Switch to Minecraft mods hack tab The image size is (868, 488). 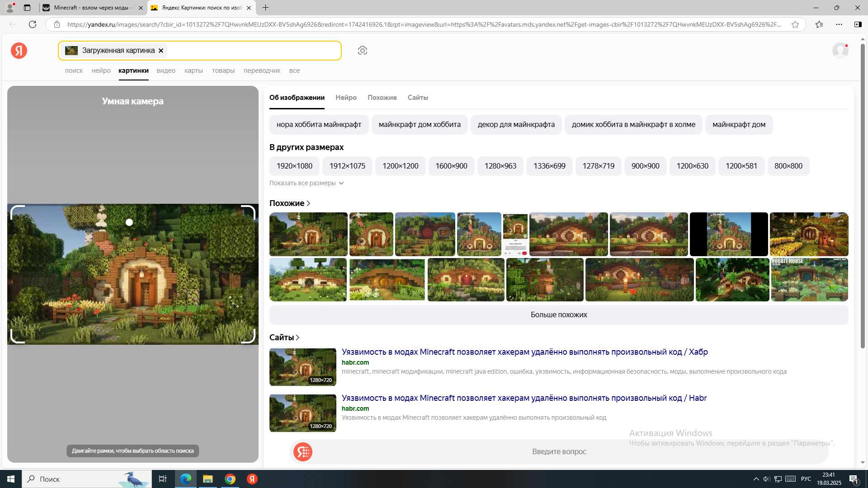[93, 8]
